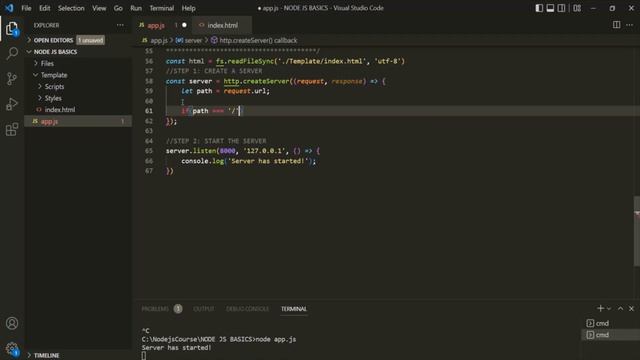Open the Accounts menu icon
Image resolution: width=640 pixels, height=360 pixels.
[12, 323]
